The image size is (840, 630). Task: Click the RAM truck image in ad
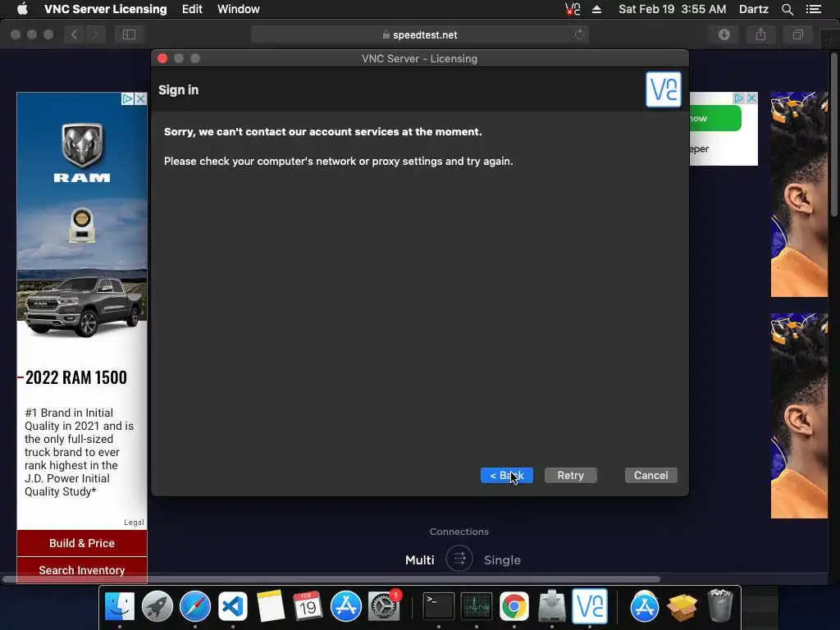[x=82, y=307]
